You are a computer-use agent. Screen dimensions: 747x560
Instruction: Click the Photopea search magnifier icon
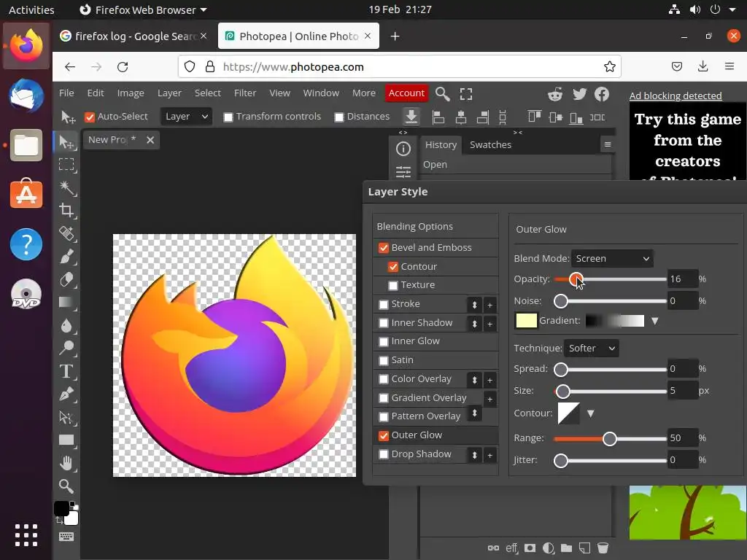442,94
